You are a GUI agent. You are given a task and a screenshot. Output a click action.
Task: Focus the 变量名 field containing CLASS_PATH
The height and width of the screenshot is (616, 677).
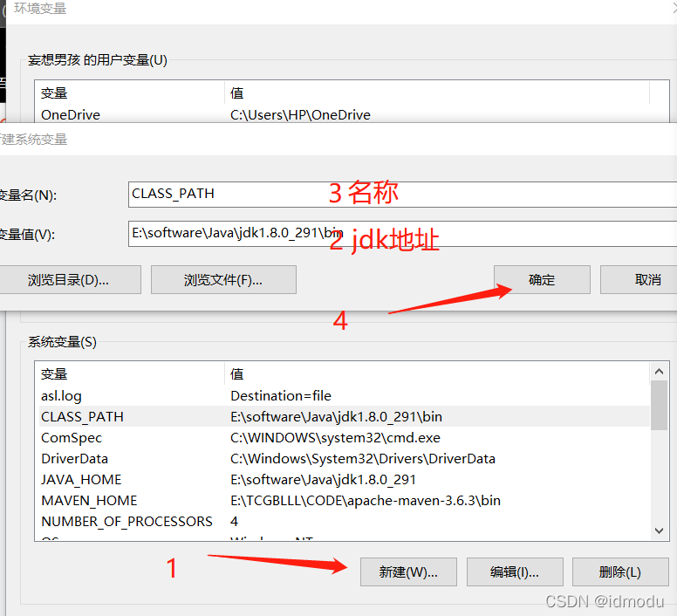(x=402, y=195)
